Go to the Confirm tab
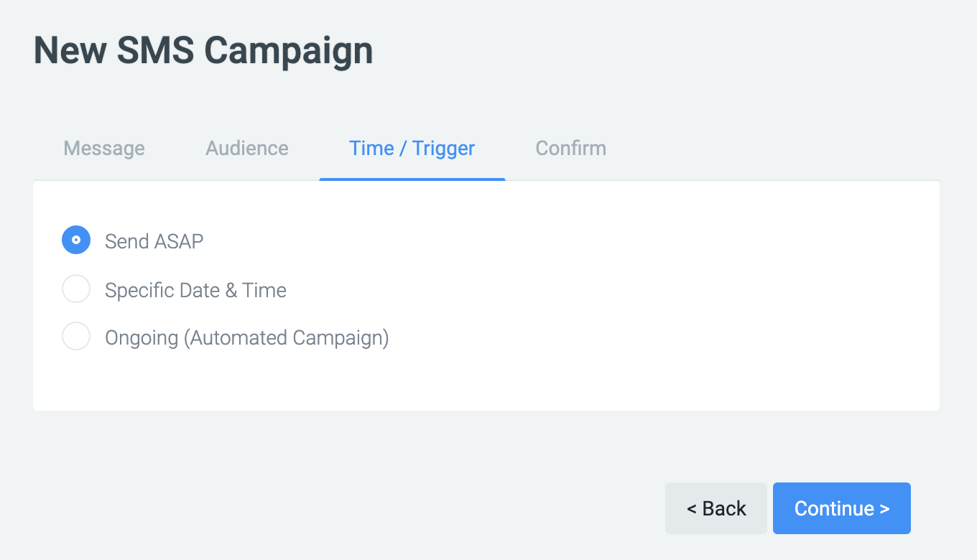Screen dimensions: 977x560 pos(571,149)
